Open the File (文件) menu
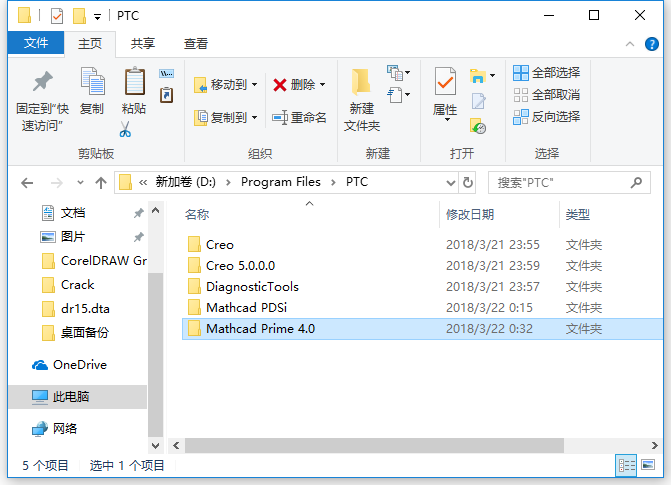This screenshot has width=671, height=485. (x=36, y=43)
